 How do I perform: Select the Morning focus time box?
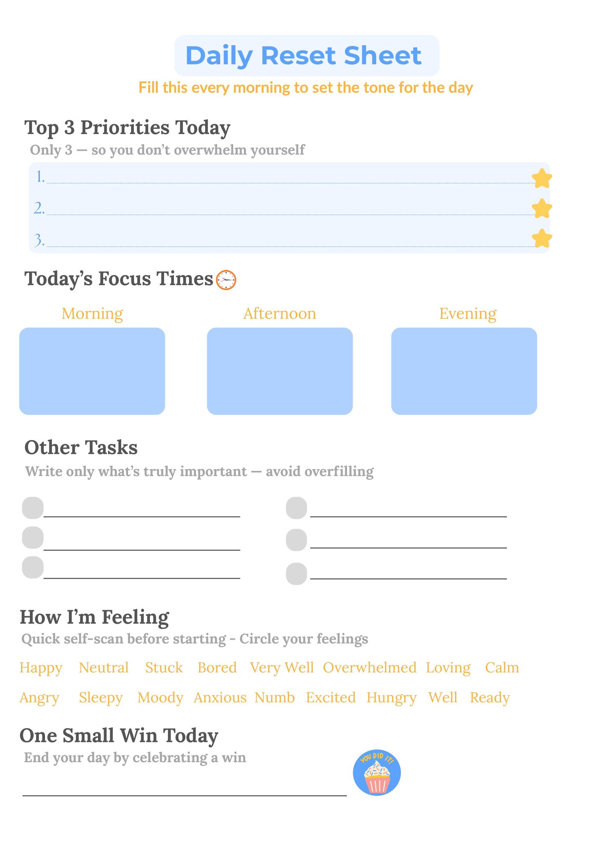coord(92,371)
